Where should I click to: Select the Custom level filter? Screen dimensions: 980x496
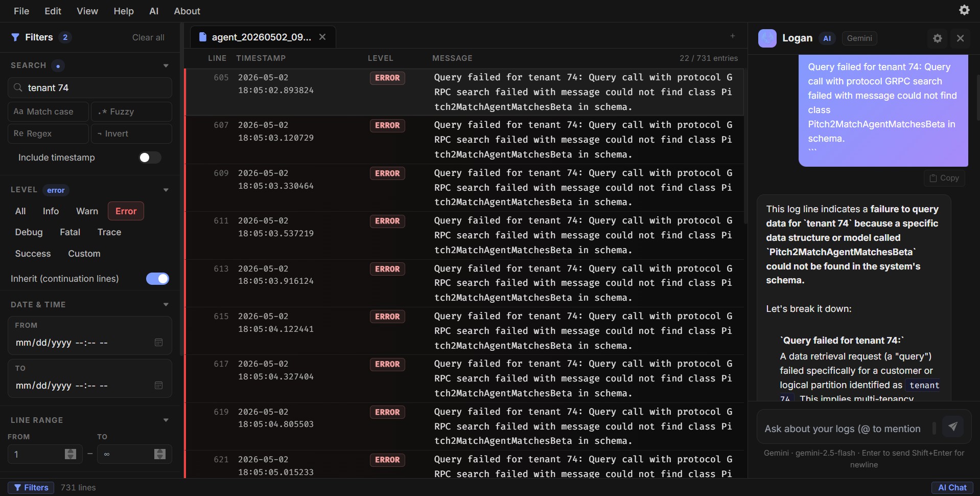[x=84, y=254]
